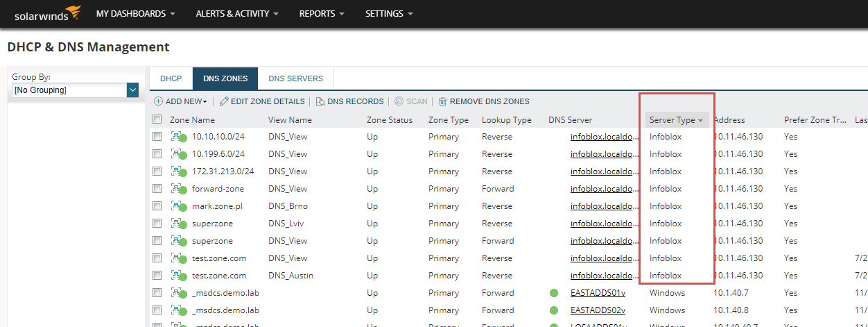This screenshot has width=868, height=327.
Task: Click the green status dot beside EASTADDS02v
Action: [554, 310]
